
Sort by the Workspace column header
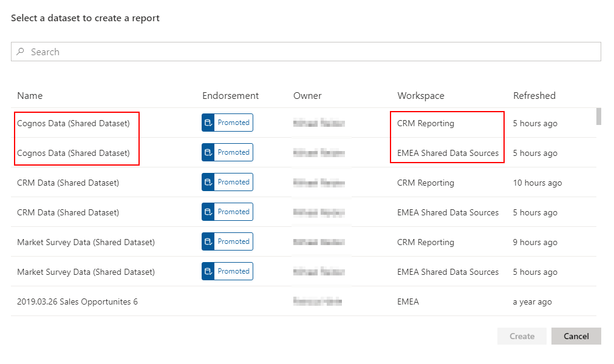(x=420, y=96)
